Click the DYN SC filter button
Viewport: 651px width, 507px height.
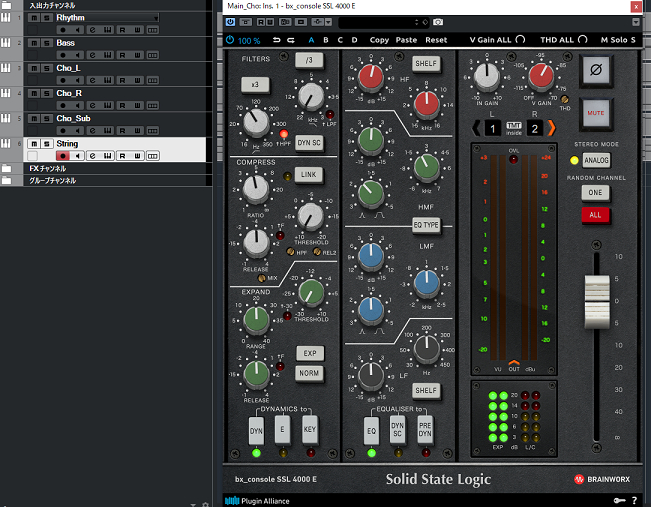click(309, 142)
